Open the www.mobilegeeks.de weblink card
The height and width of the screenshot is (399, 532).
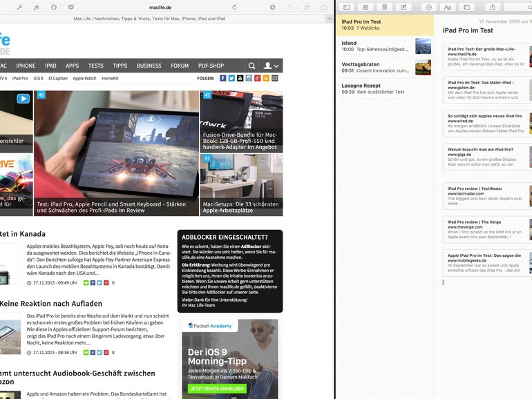[x=488, y=263]
